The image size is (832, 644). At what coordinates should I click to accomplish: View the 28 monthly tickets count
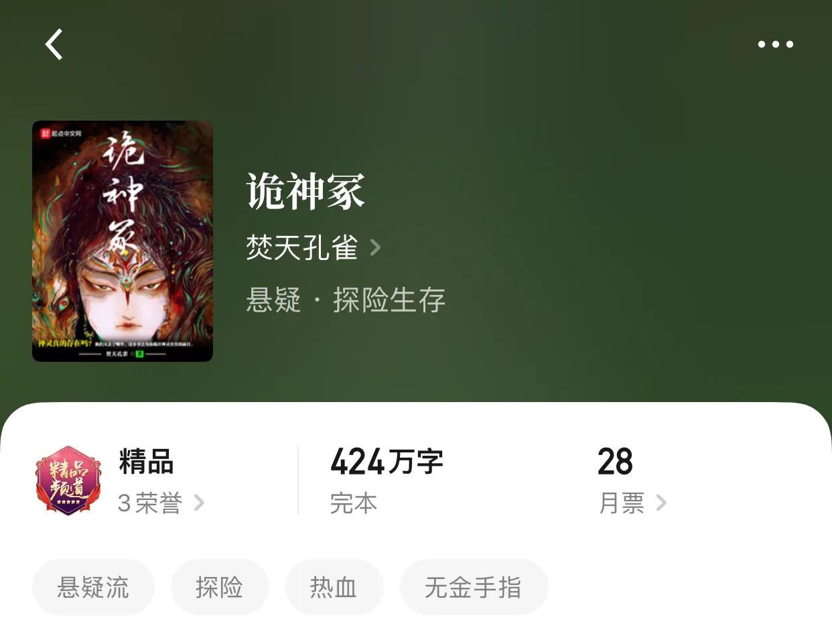[x=615, y=462]
